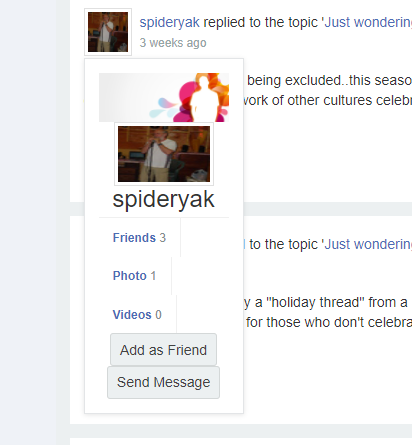Open the Videos section of spideryak's profile
The image size is (412, 445).
point(137,314)
